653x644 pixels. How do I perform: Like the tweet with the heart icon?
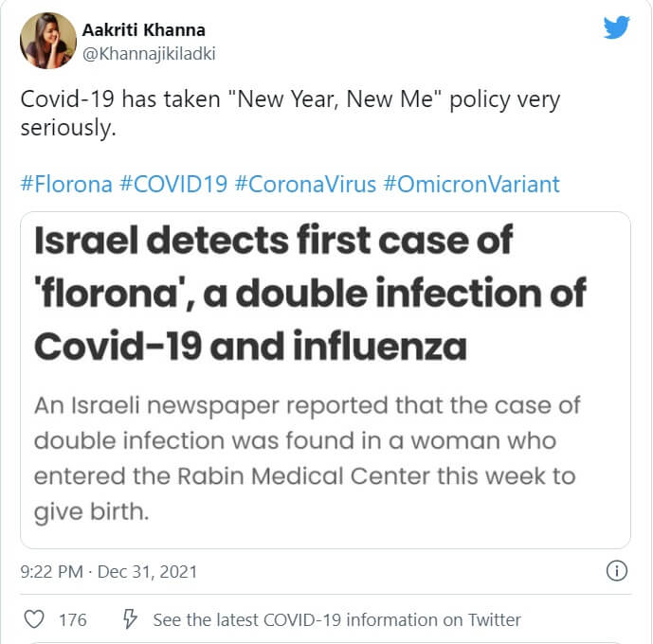tap(34, 620)
